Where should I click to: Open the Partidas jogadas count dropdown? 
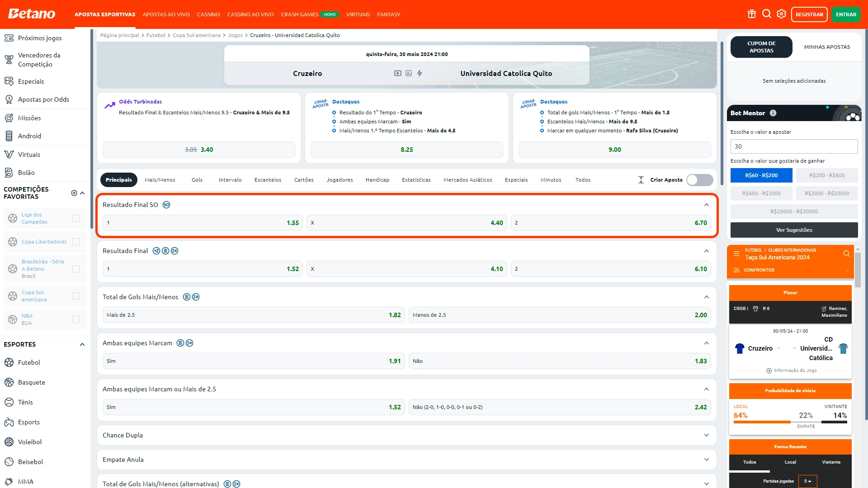click(x=807, y=481)
